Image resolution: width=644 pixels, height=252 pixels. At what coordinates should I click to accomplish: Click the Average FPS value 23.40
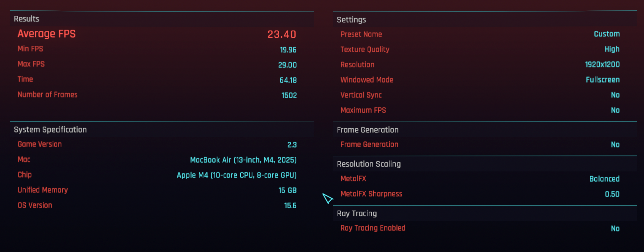coord(282,34)
